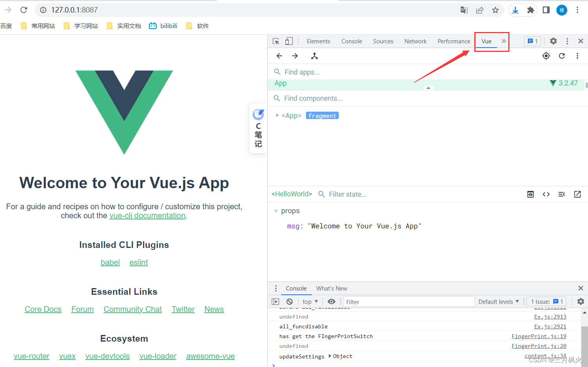Switch to the Console tab in DevTools
Image resolution: width=588 pixels, height=367 pixels.
coord(352,41)
